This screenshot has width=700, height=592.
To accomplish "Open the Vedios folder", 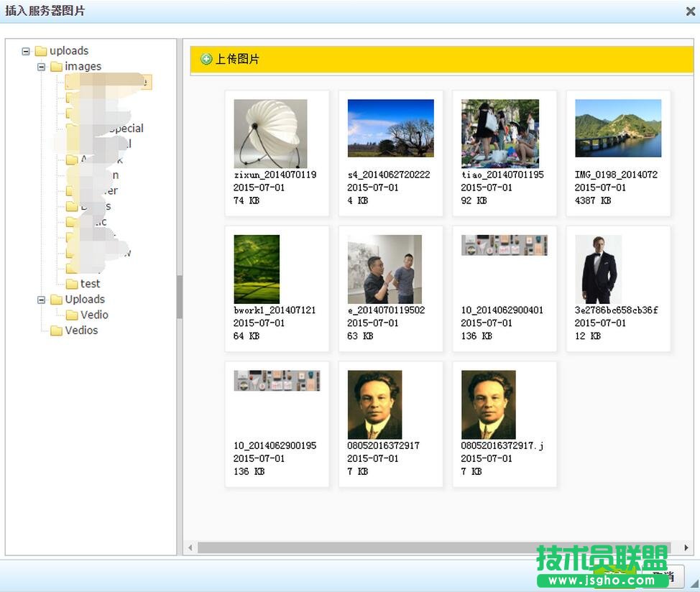I will pyautogui.click(x=81, y=330).
